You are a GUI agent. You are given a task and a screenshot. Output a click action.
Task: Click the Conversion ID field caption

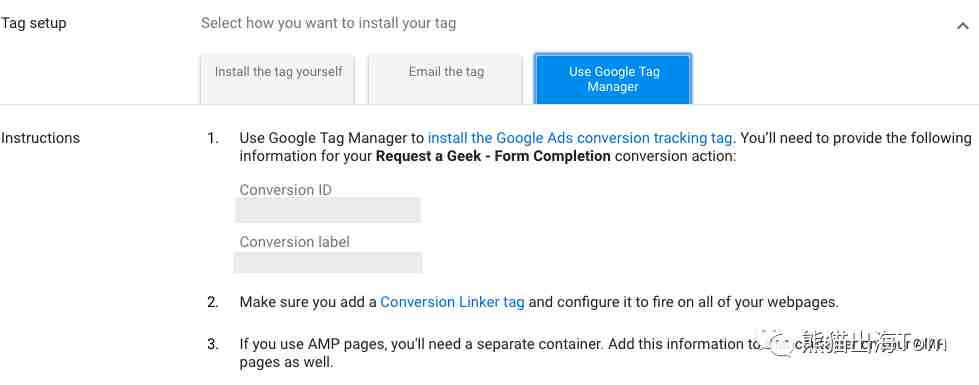point(285,190)
